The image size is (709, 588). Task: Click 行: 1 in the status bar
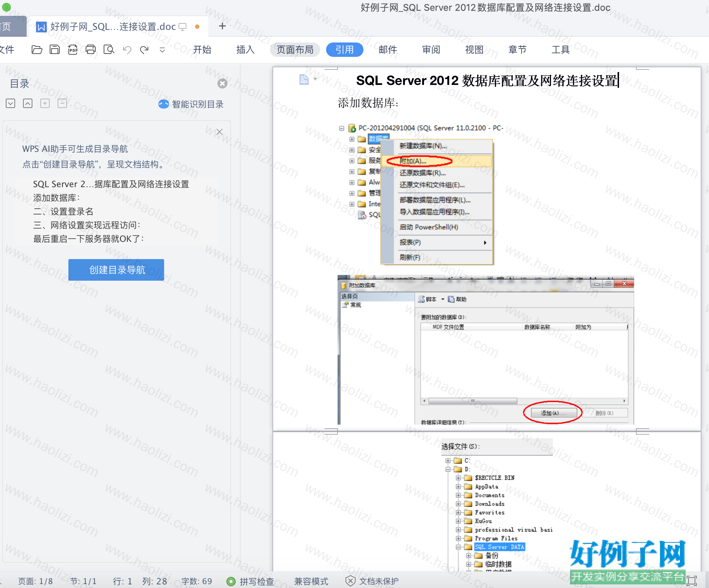point(123,581)
